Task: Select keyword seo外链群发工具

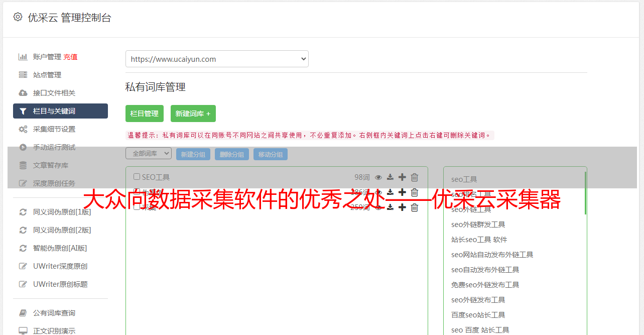Action: click(x=478, y=225)
